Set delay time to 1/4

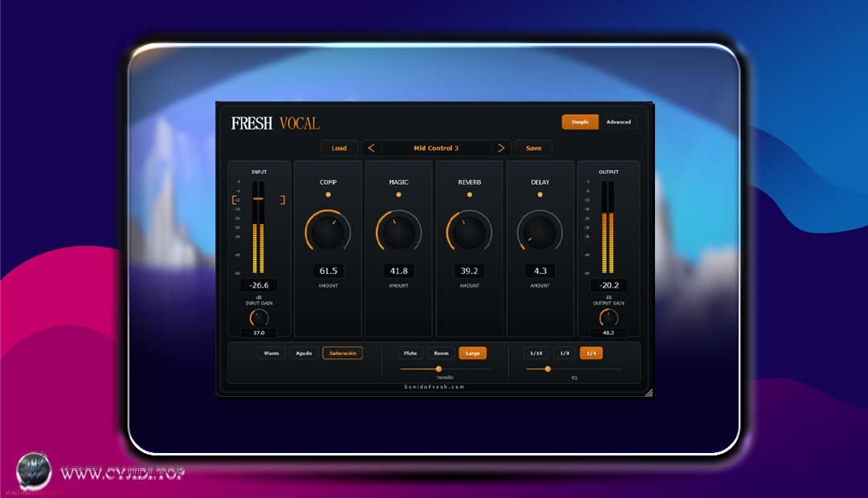(x=592, y=353)
